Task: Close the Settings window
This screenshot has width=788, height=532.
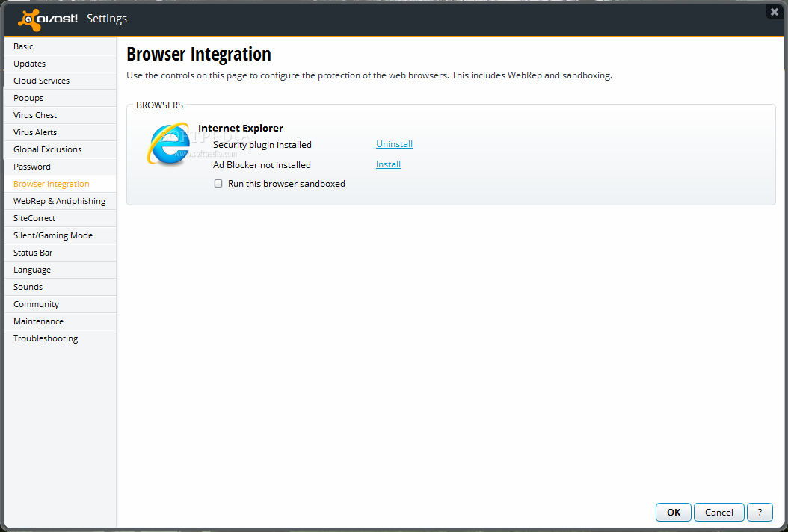Action: [775, 11]
